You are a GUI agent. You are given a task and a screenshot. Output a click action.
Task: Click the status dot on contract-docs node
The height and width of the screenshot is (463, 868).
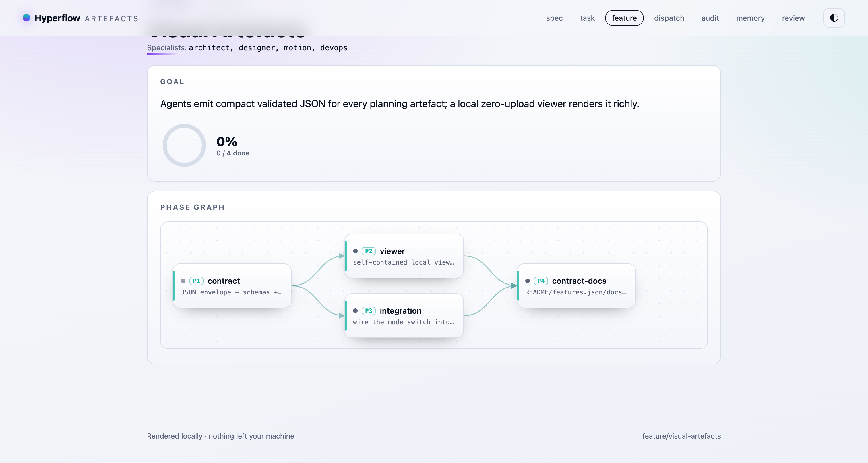527,281
